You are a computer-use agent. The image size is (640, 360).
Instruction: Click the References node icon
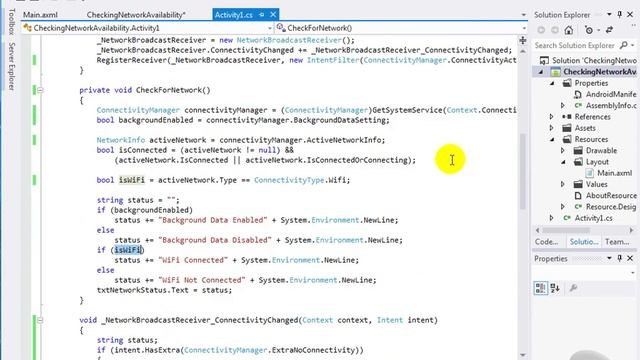(567, 117)
